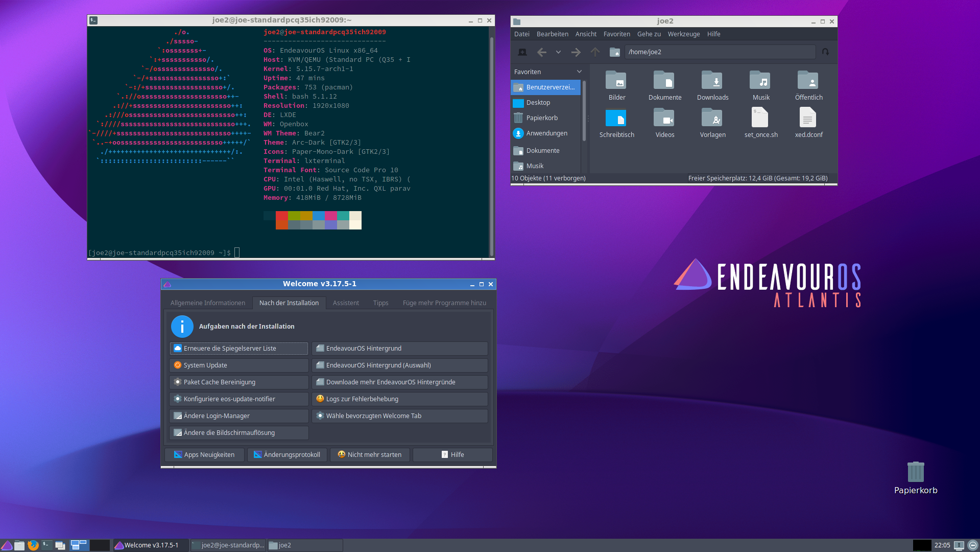Switch to Allgemeine Informationen tab
This screenshot has height=552, width=980.
coord(208,303)
